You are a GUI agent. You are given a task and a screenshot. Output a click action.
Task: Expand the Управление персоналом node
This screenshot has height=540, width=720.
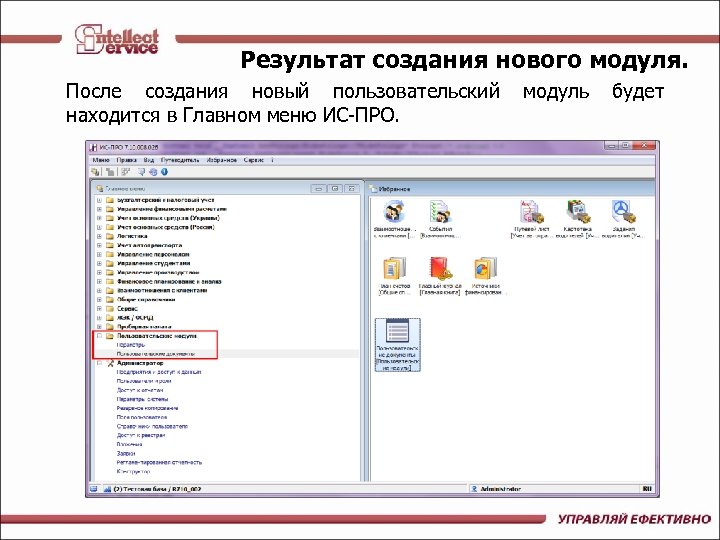click(x=99, y=254)
